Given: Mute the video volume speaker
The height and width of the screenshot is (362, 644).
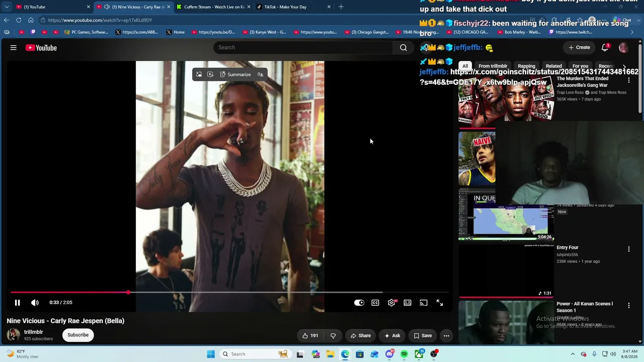Looking at the screenshot, I should click(x=35, y=303).
